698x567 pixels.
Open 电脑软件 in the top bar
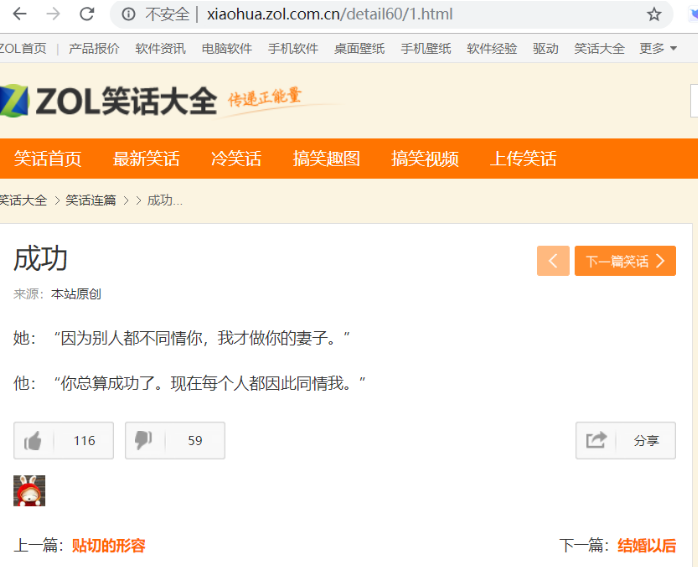(x=227, y=49)
